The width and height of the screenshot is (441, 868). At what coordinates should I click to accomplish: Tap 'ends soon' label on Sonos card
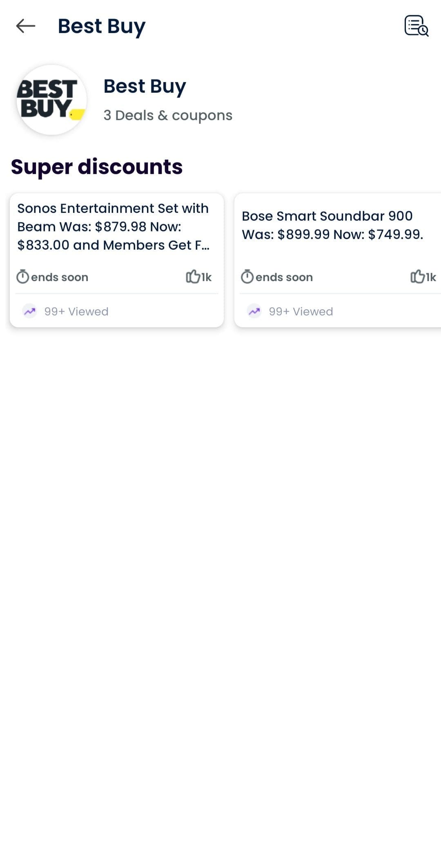[60, 277]
